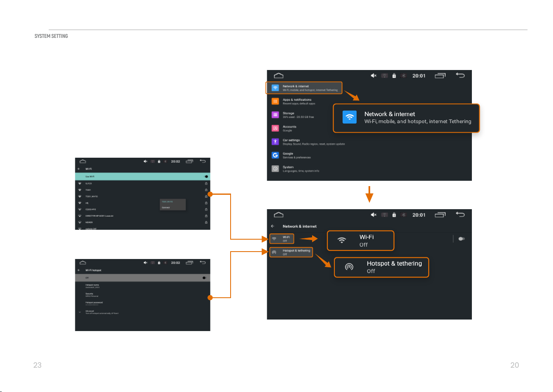Click the Google 'G' settings icon
The width and height of the screenshot is (553, 392).
pos(275,155)
